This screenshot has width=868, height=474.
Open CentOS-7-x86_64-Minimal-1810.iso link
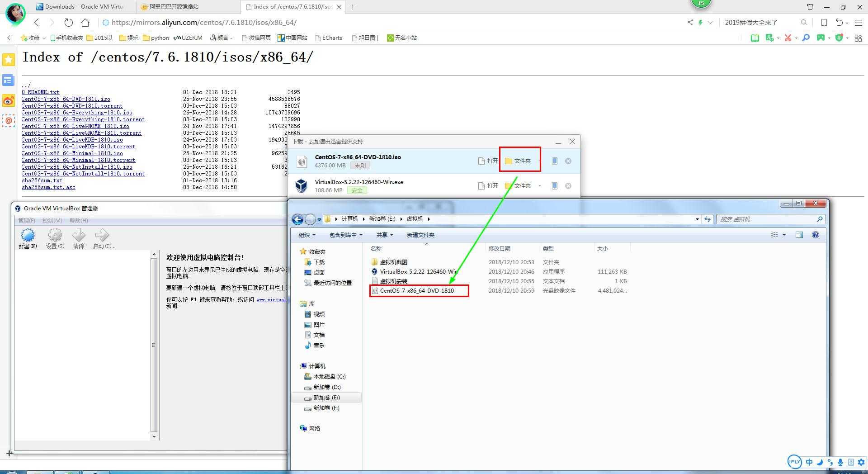click(x=72, y=153)
